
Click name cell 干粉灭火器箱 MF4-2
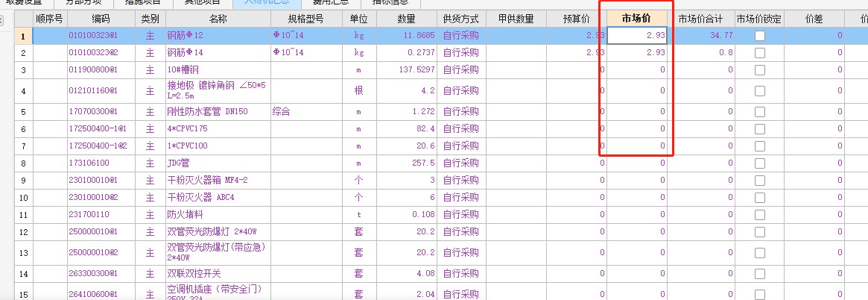[218, 181]
